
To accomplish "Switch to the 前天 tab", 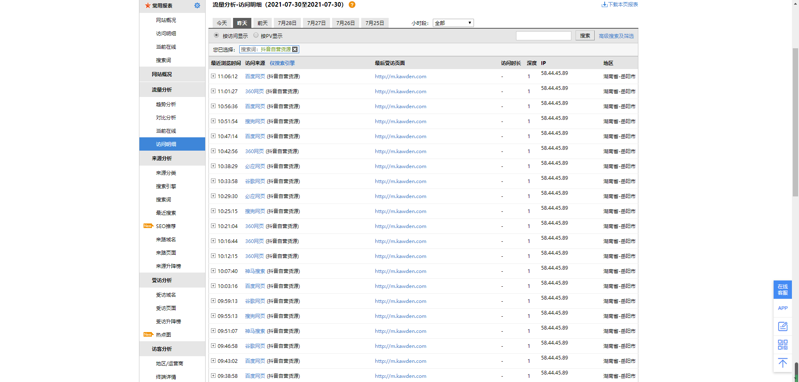I will click(262, 23).
